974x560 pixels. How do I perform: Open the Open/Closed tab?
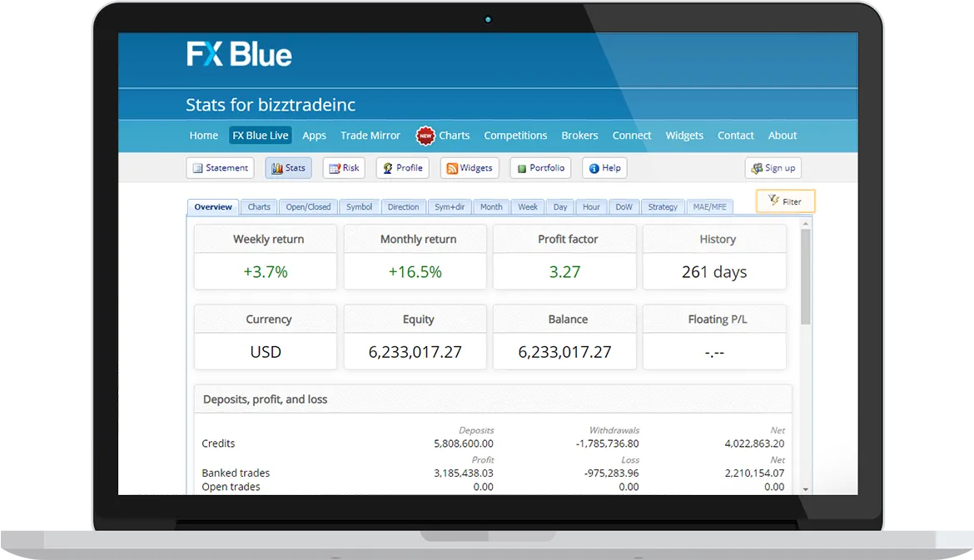(x=308, y=206)
